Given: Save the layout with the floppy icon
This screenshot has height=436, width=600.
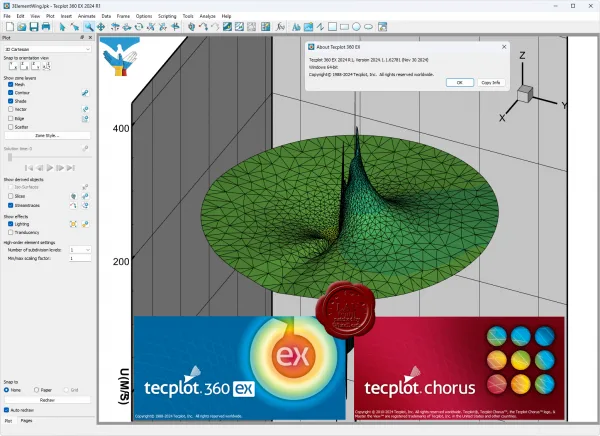Looking at the screenshot, I should 34,26.
